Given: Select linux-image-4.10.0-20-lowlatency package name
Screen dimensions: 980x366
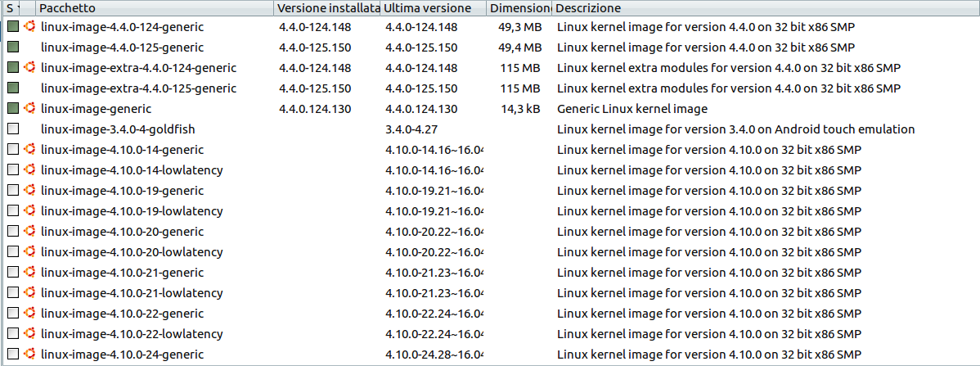Looking at the screenshot, I should (x=132, y=252).
